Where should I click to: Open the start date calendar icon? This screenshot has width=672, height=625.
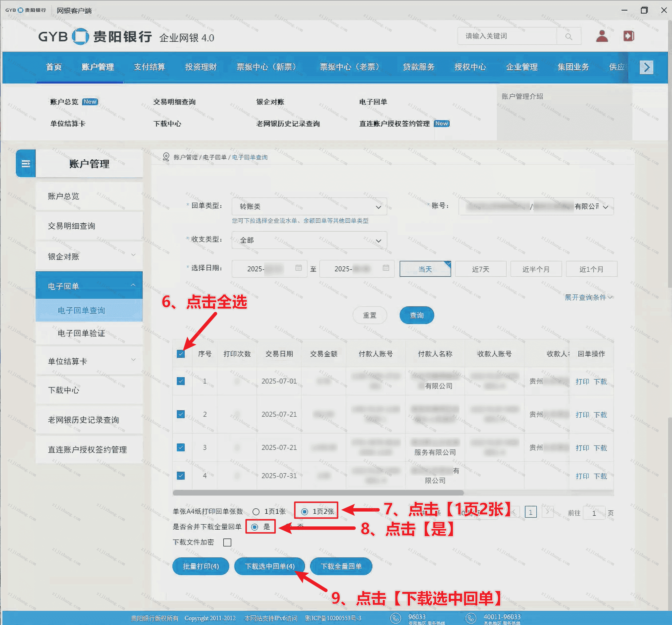point(298,268)
